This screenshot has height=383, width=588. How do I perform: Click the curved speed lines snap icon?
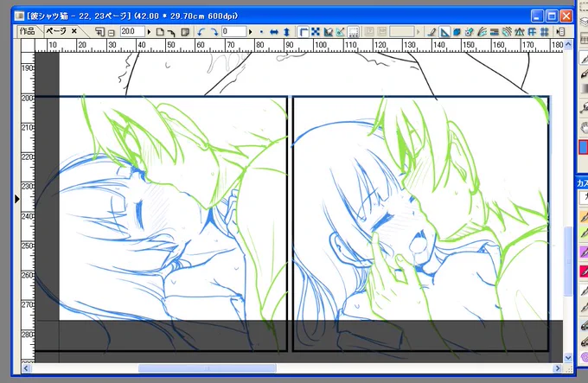tap(482, 32)
